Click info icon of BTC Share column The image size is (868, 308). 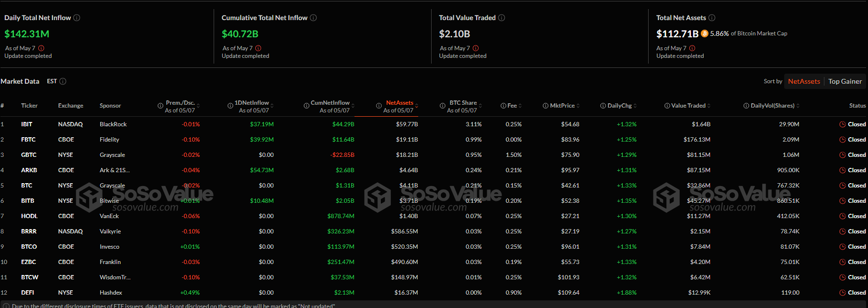pyautogui.click(x=443, y=106)
